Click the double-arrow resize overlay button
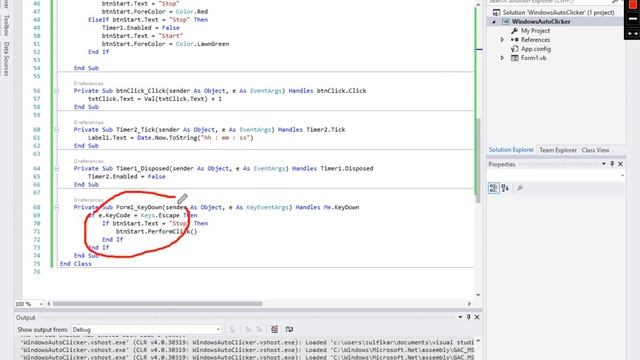This screenshot has height=360, width=640. [633, 33]
